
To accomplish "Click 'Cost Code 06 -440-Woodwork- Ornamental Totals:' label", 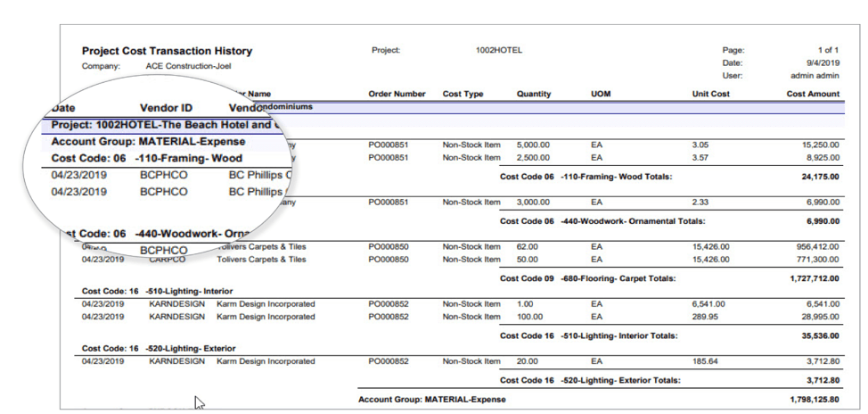I will tap(602, 221).
